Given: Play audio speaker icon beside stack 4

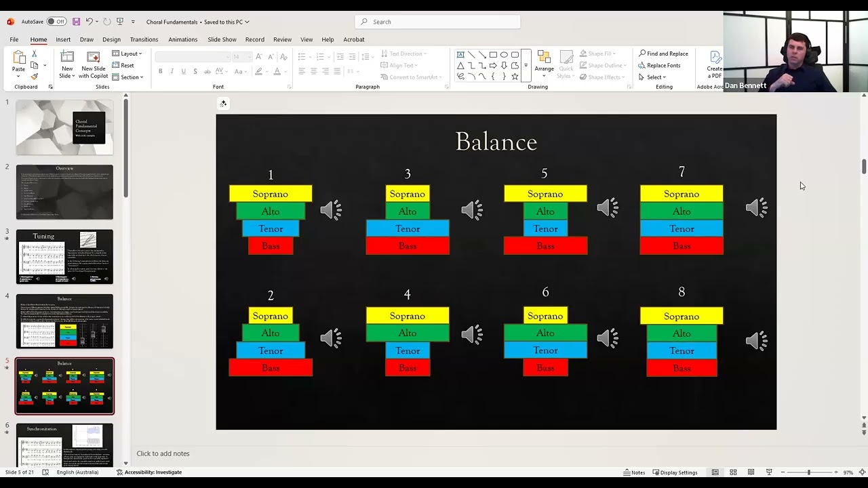Looking at the screenshot, I should click(472, 333).
